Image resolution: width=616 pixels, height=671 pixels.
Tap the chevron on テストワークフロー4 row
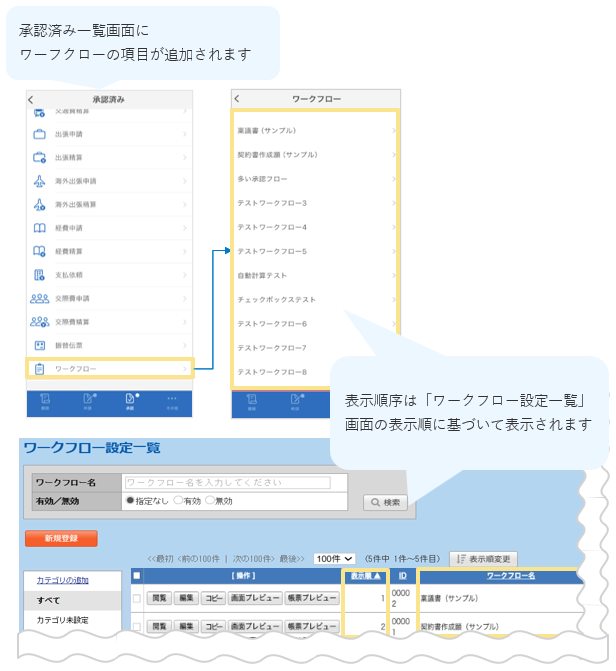click(x=394, y=227)
